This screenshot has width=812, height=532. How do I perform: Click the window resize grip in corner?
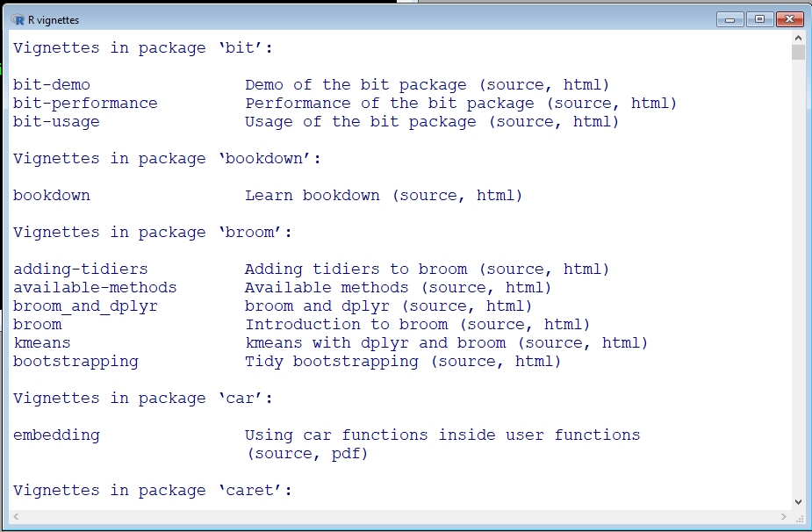[799, 517]
